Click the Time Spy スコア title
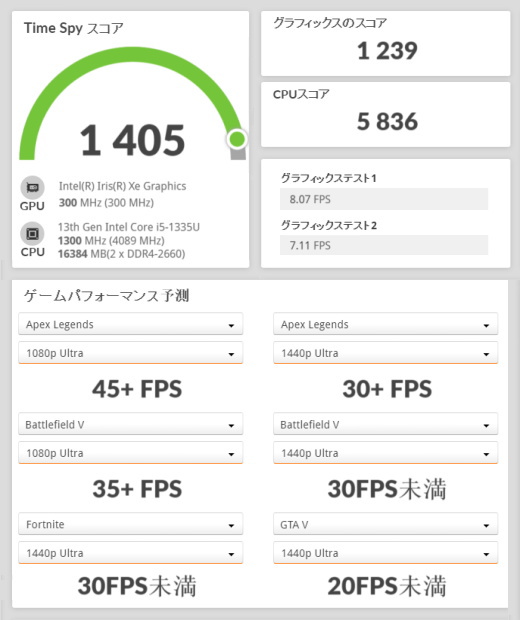The height and width of the screenshot is (620, 520). coord(74,28)
